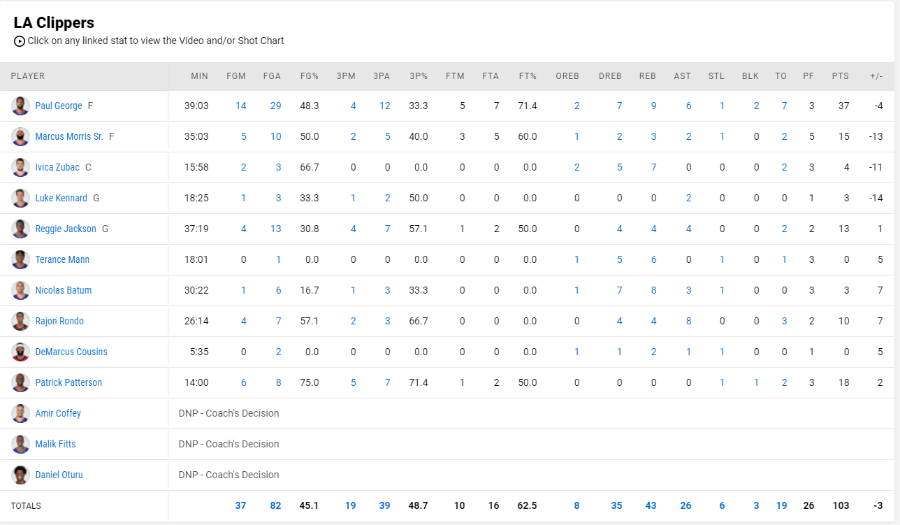Click Paul George's minutes 39:03
This screenshot has width=900, height=525.
click(x=196, y=106)
